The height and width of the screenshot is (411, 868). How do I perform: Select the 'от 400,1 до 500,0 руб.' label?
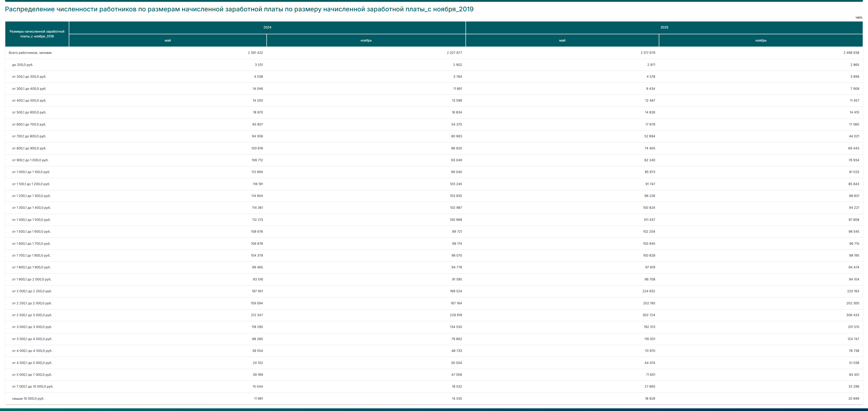29,100
